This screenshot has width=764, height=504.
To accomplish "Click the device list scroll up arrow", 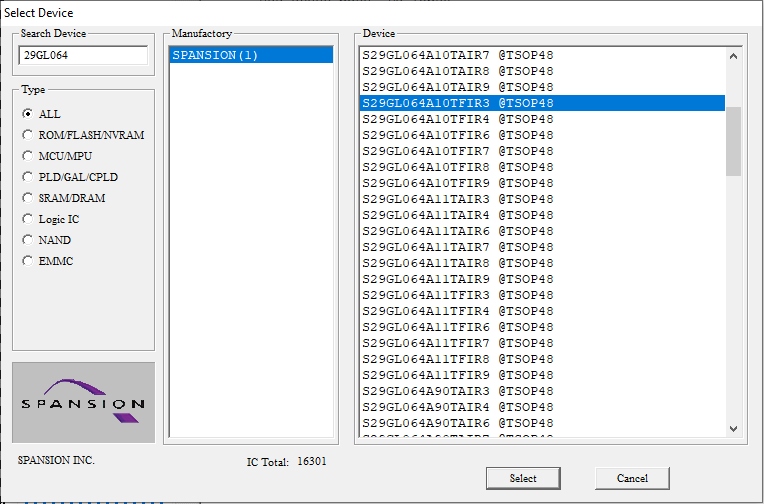I will pos(733,56).
